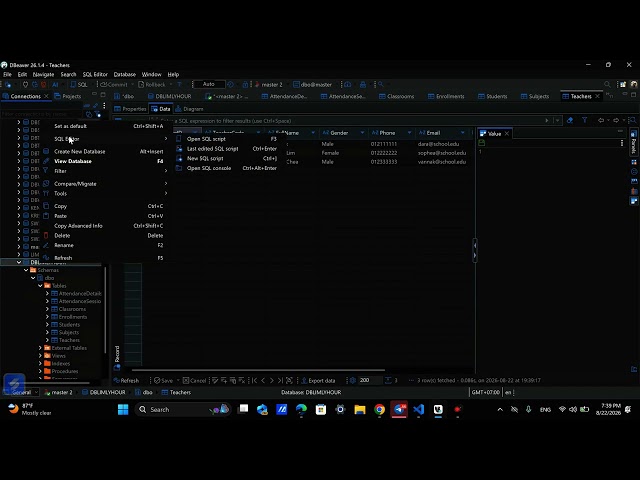Click the red disconnect icon in the toolbar
This screenshot has width=640, height=480.
(43, 84)
